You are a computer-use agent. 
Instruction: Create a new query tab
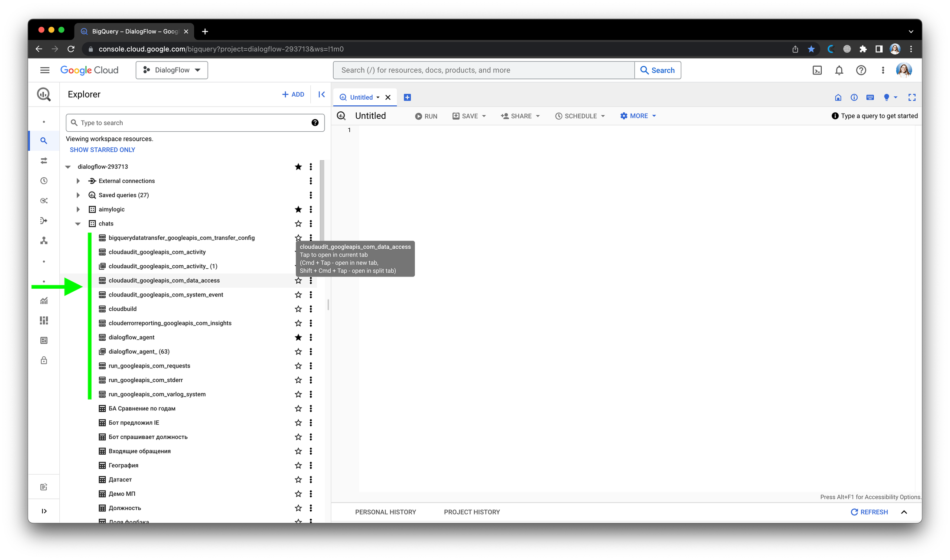click(407, 98)
